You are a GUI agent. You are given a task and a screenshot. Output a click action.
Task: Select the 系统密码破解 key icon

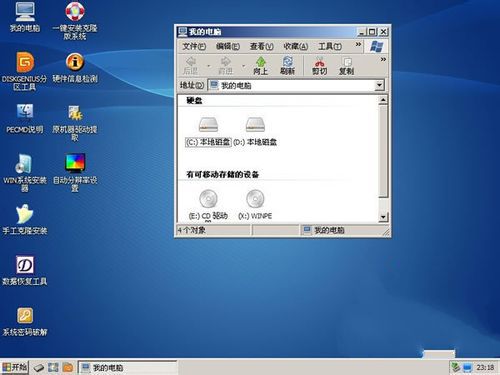25,315
